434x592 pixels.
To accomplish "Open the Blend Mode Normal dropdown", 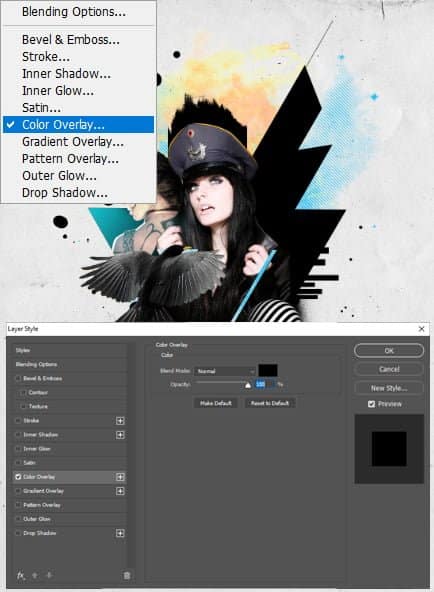I will coord(225,371).
